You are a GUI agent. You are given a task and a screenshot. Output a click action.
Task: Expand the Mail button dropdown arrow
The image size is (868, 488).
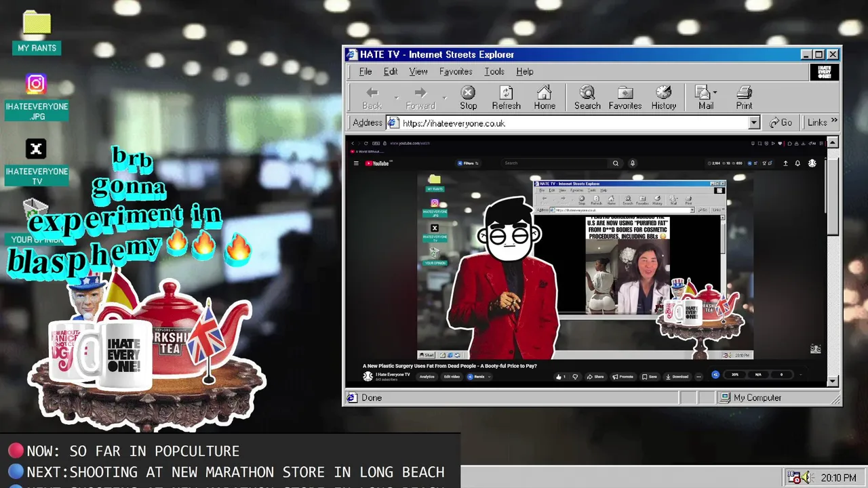[x=715, y=92]
